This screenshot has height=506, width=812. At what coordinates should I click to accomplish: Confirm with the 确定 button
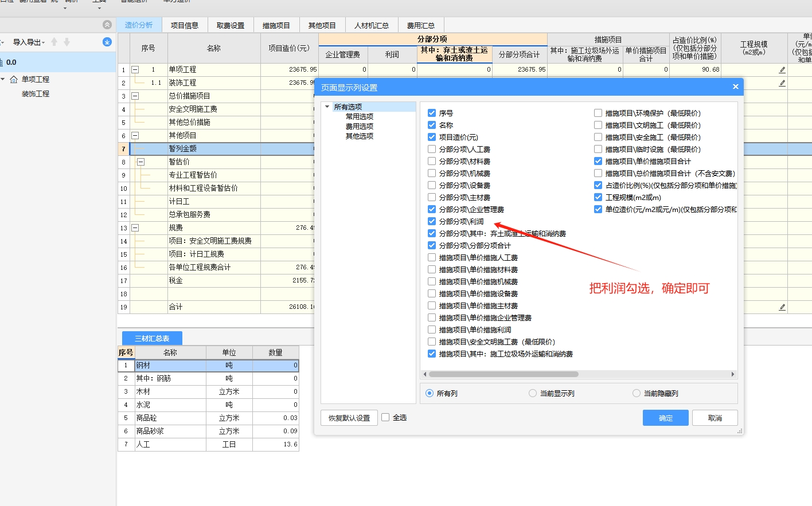[666, 418]
